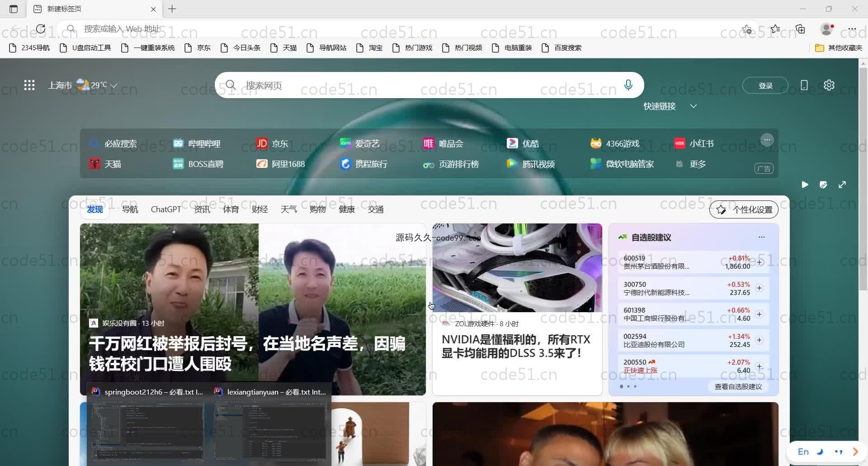Image resolution: width=868 pixels, height=466 pixels.
Task: Add 300750 宁德时代 to watchlist
Action: (759, 288)
